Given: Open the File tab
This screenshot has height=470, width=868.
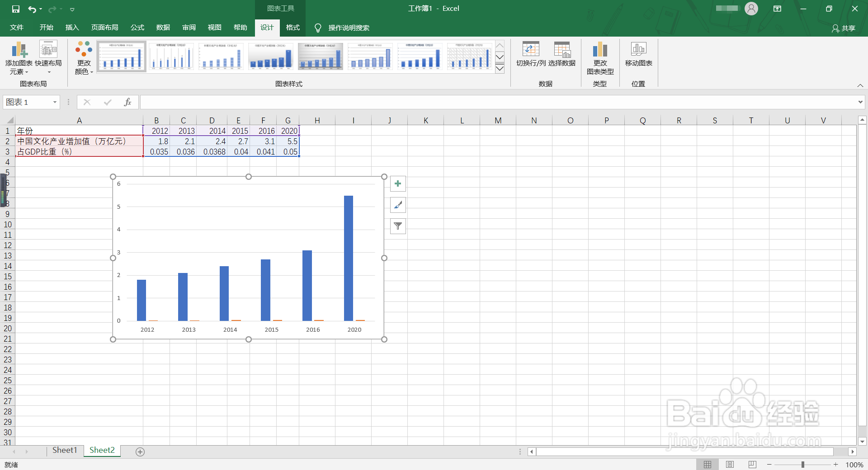Looking at the screenshot, I should (17, 28).
